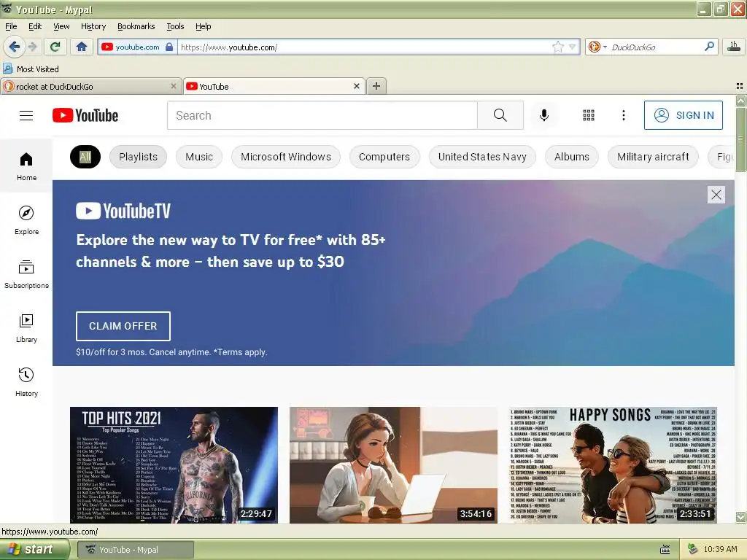Switch to the rocket at DuckDuckGo tab
This screenshot has height=560, width=747.
tap(91, 86)
